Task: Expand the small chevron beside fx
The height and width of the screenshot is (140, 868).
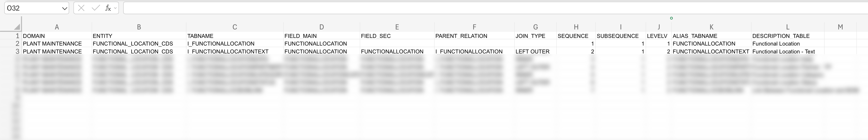Action: click(x=116, y=8)
